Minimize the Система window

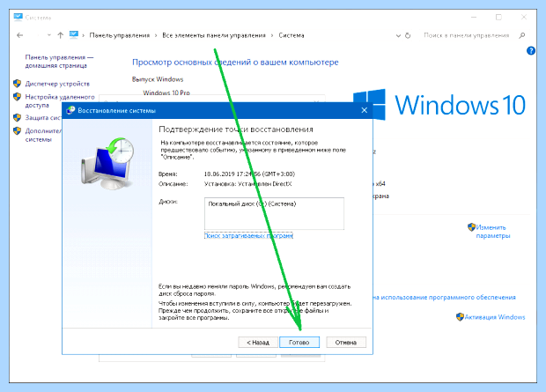474,17
